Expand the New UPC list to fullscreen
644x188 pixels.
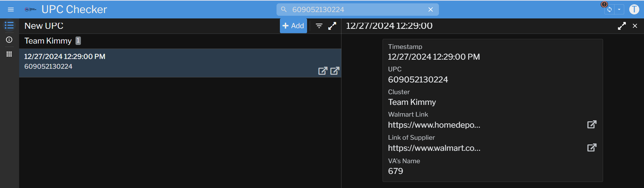tap(332, 26)
